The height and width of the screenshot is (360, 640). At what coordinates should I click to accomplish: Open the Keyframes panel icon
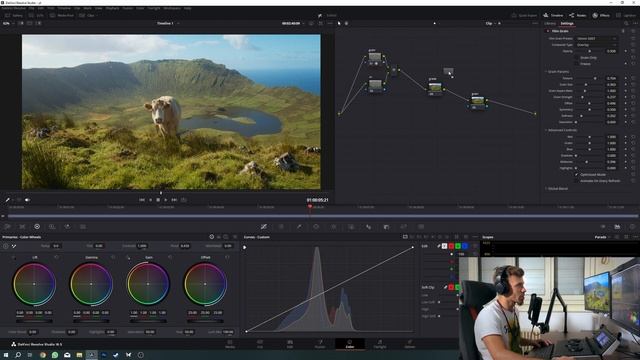(603, 227)
